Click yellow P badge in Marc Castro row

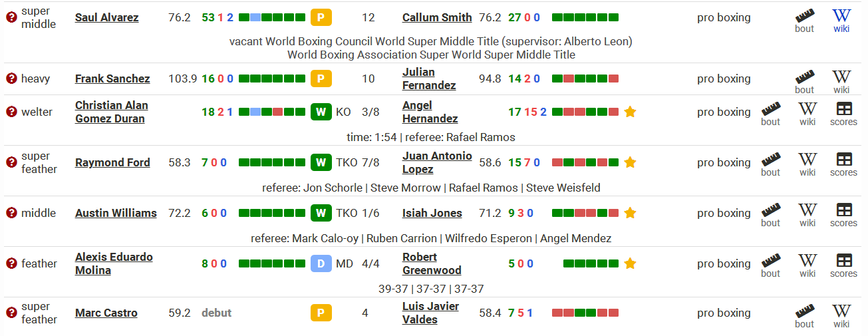pos(321,313)
